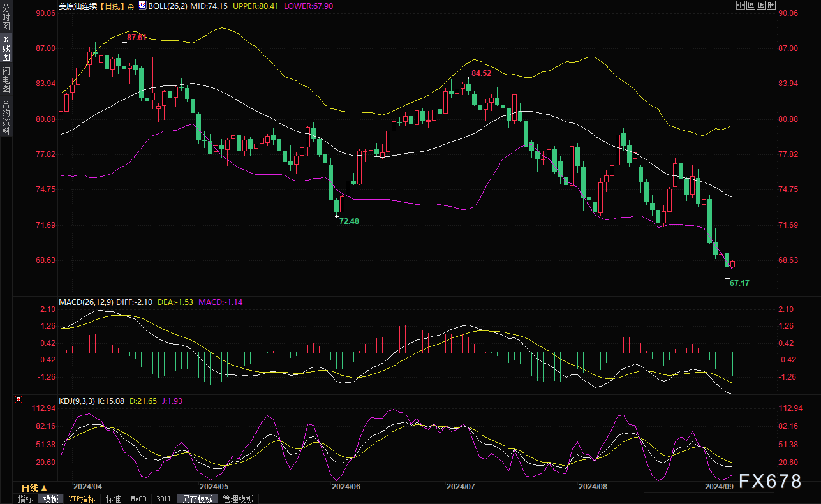
Task: Open VIP指标 indicators
Action: click(82, 499)
